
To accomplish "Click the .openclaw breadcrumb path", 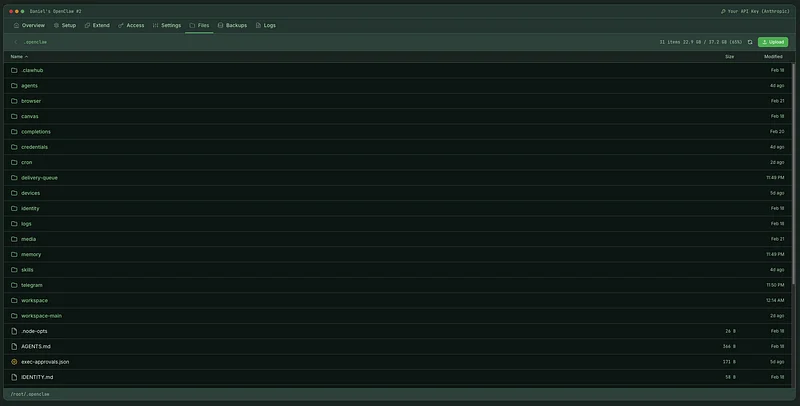I will [x=35, y=42].
